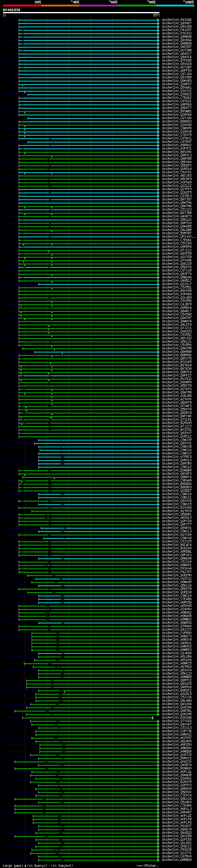Open hit UniRef100_Q9XHG7
Screen dimensions: 197x868
pos(177,23)
